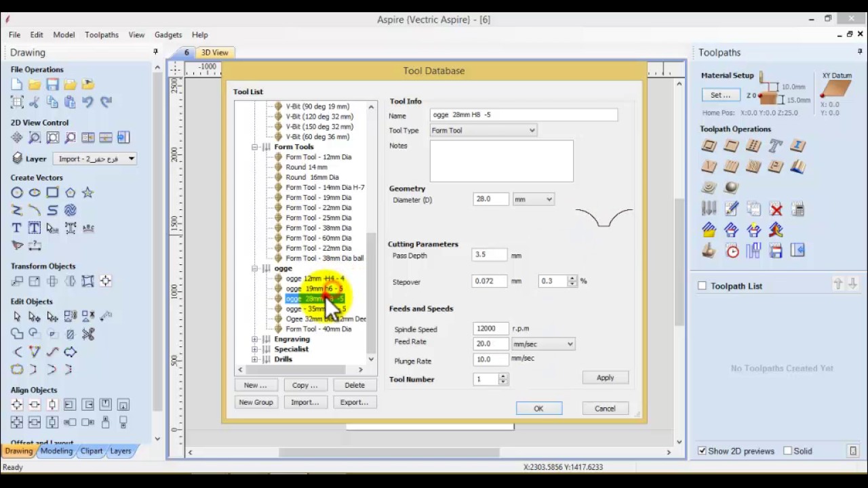
Task: Click the Spindle Speed field
Action: point(491,329)
